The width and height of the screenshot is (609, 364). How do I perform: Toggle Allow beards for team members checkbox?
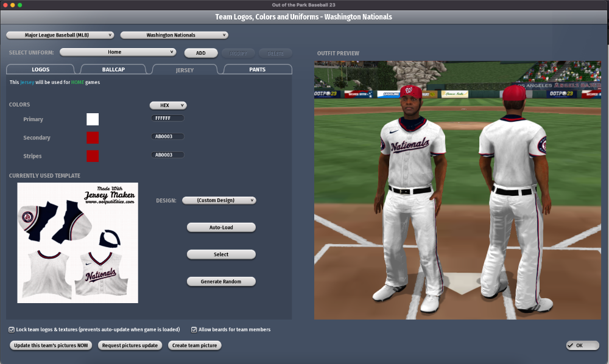194,330
